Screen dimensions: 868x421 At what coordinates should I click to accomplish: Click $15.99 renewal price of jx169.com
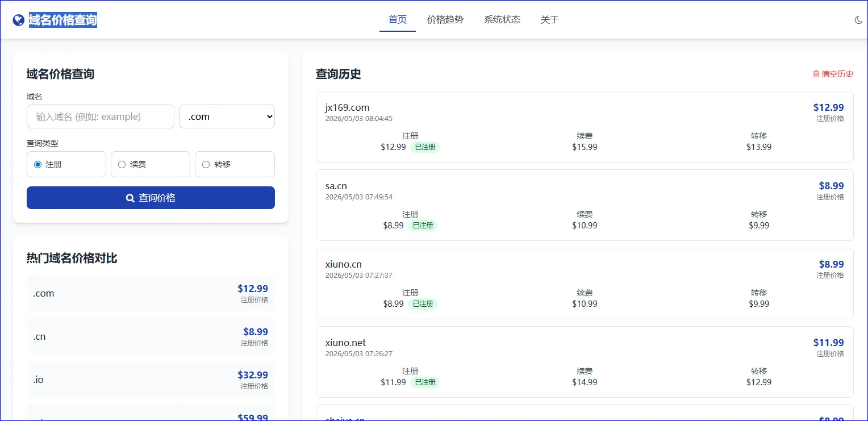tap(585, 147)
